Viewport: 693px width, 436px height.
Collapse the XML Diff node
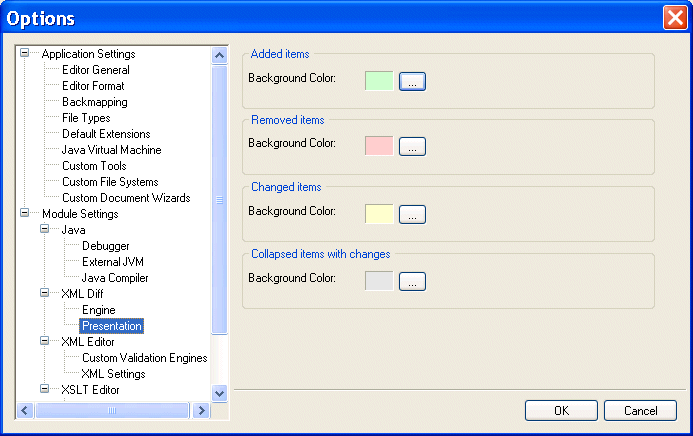(45, 294)
